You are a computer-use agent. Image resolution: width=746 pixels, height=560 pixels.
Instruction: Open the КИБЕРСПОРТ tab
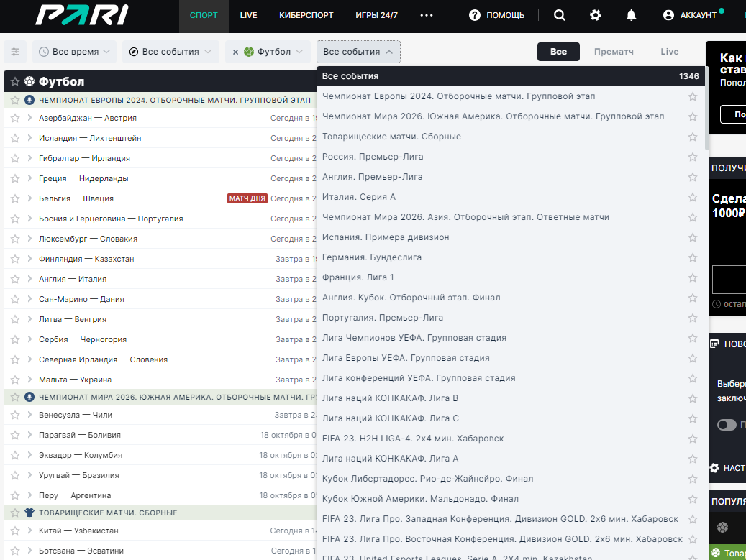[x=306, y=15]
